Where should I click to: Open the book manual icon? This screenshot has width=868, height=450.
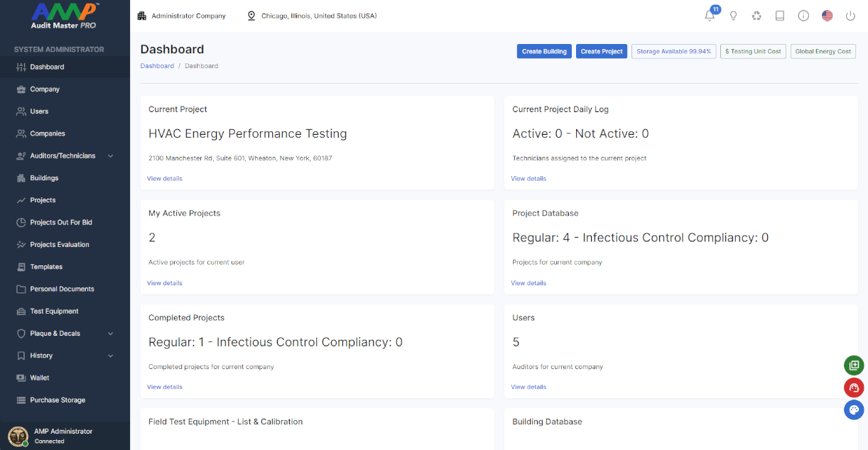[780, 16]
